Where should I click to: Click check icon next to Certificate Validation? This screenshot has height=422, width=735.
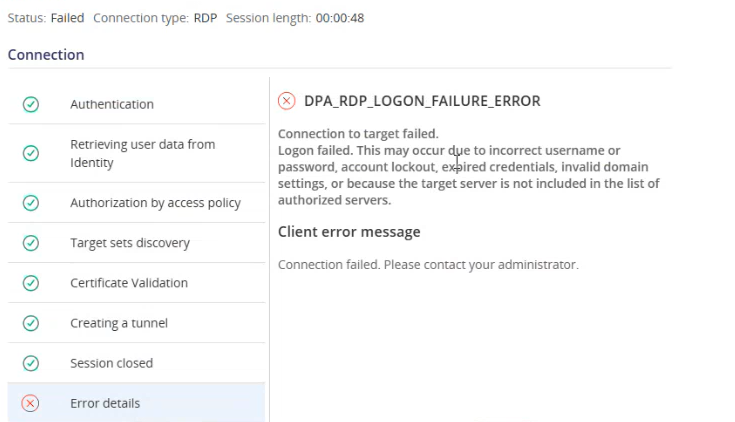31,283
